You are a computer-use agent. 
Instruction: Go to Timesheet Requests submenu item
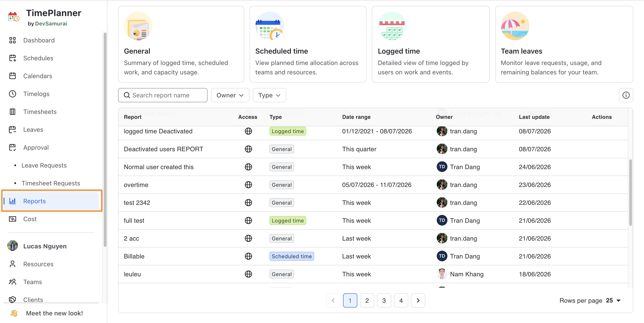51,183
